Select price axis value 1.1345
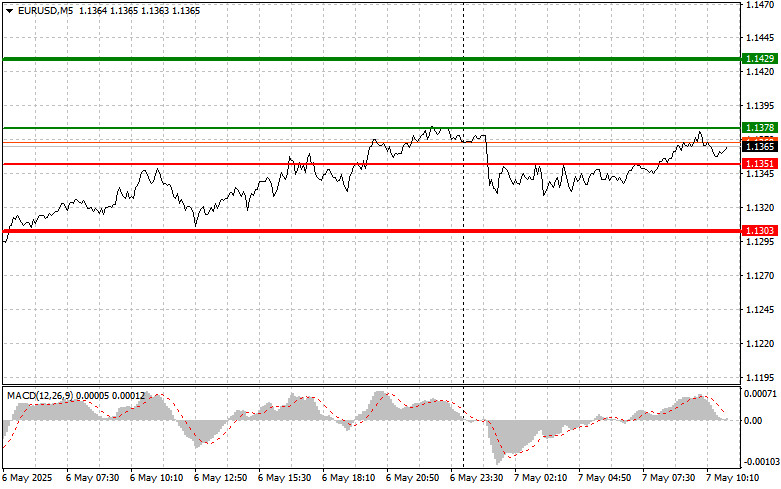 click(x=760, y=174)
